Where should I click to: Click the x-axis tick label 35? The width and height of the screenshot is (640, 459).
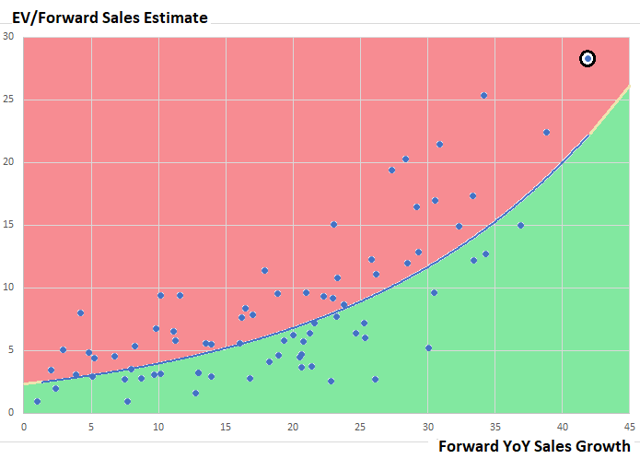[x=495, y=424]
